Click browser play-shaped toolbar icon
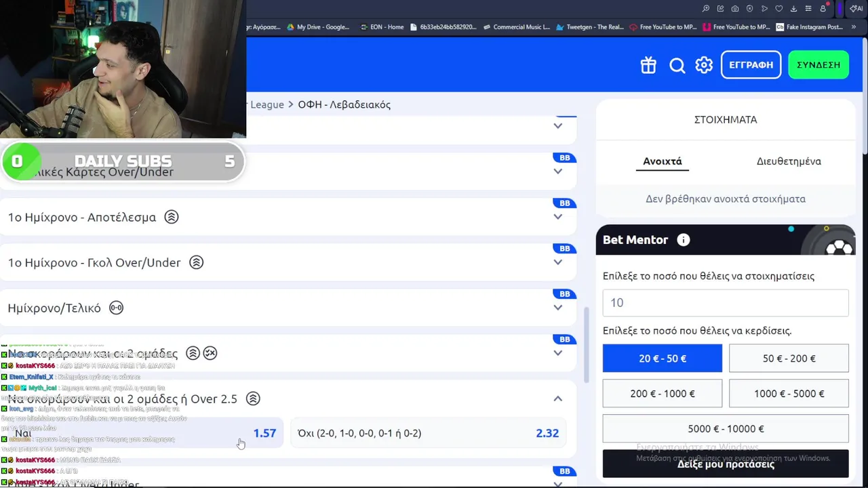 click(764, 9)
